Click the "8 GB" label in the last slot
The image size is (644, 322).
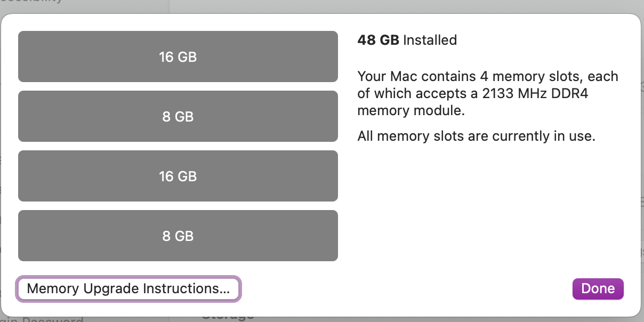tap(178, 236)
